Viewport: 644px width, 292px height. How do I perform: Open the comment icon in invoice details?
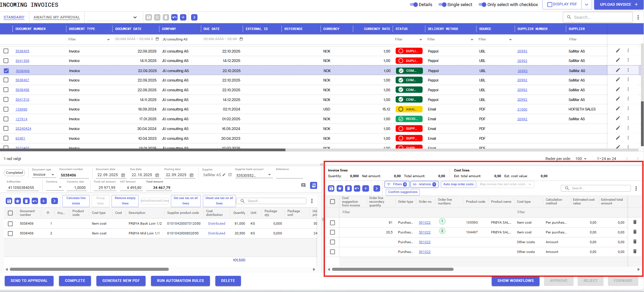pos(303,185)
